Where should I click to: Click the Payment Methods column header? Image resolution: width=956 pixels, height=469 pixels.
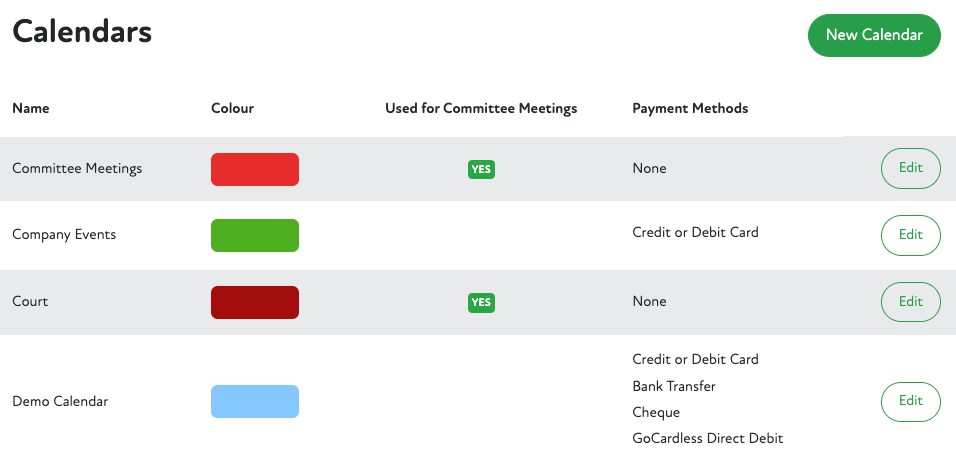tap(690, 108)
